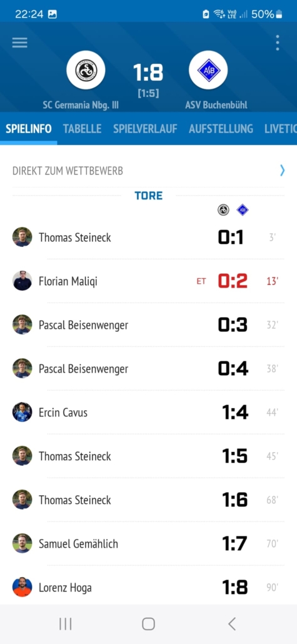Open Ercin Cavus's player photo

tap(22, 412)
